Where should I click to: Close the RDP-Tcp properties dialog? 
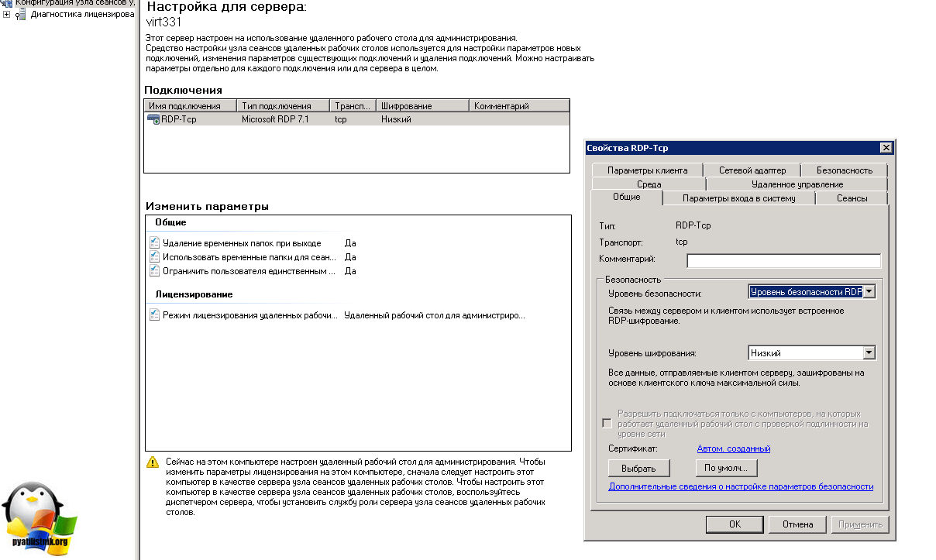pos(886,148)
